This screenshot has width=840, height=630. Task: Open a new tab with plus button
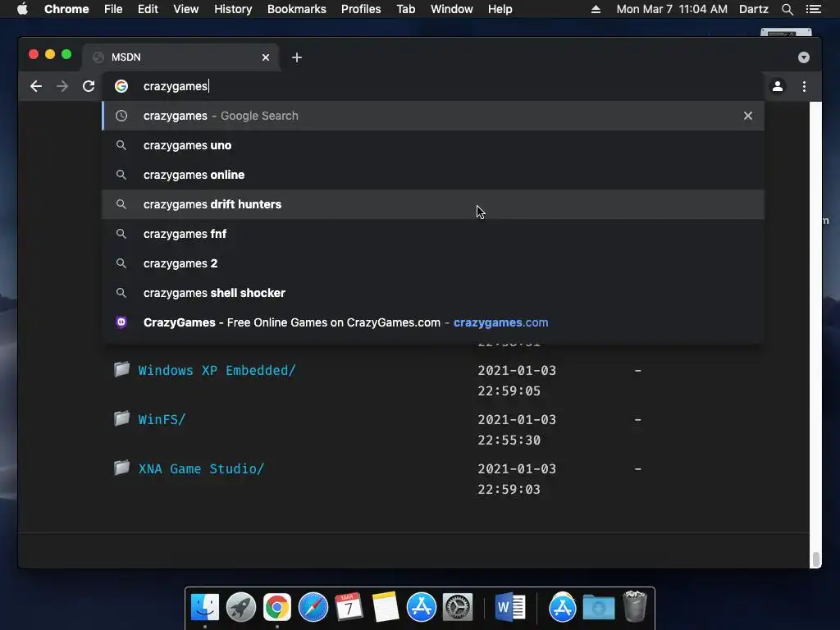click(x=297, y=57)
